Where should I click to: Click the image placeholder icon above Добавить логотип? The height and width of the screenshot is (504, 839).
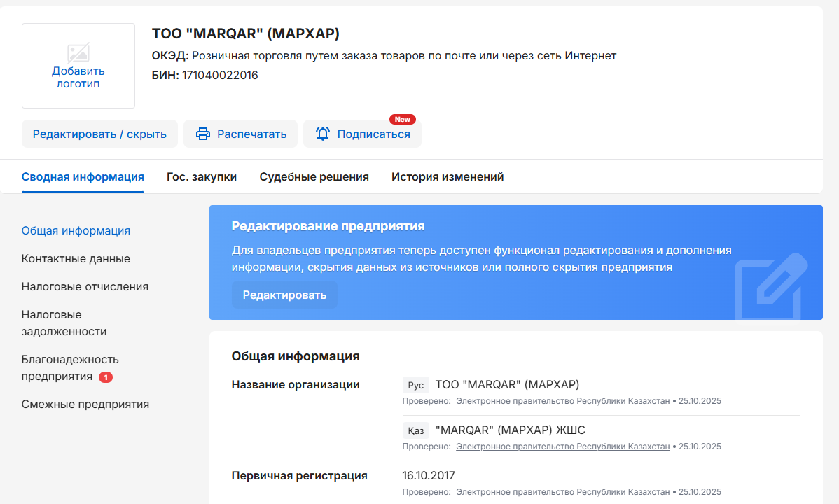click(x=78, y=52)
